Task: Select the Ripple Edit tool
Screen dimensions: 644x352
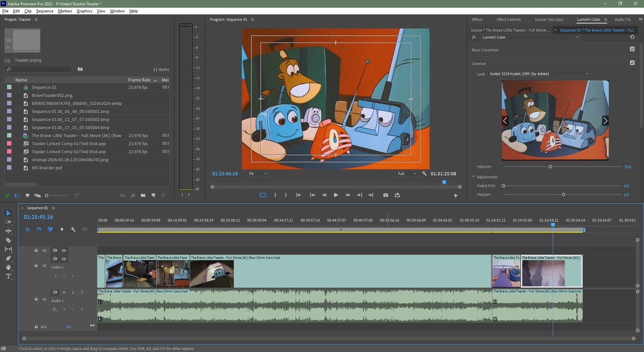Action: point(9,231)
